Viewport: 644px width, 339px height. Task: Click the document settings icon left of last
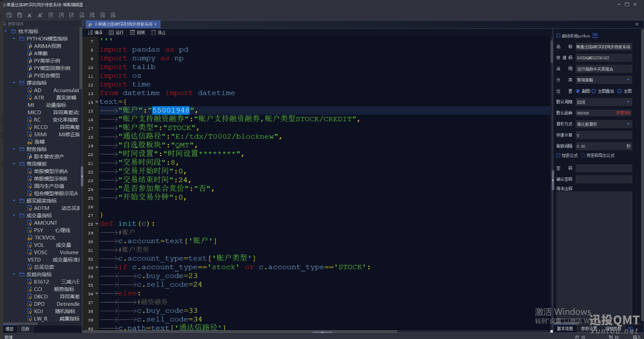[103, 15]
